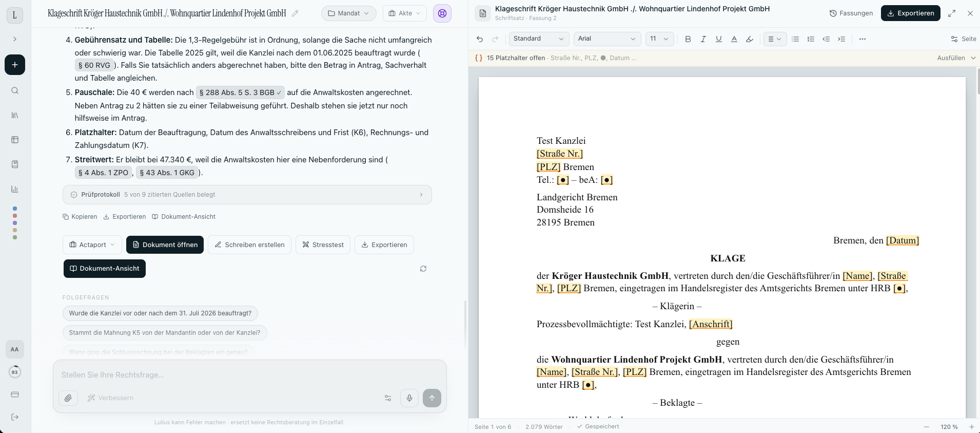Screen dimensions: 980x433
Task: Open search from the left sidebar
Action: pyautogui.click(x=15, y=91)
